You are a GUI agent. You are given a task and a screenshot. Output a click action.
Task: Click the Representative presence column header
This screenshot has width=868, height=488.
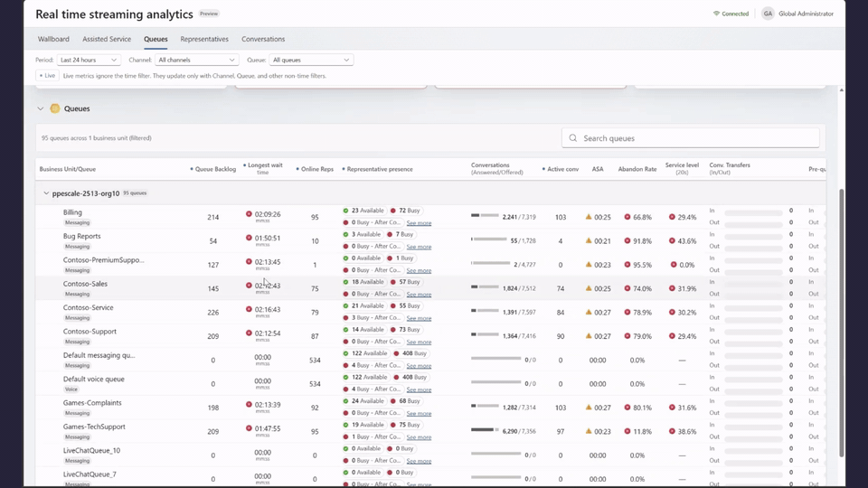pos(378,169)
